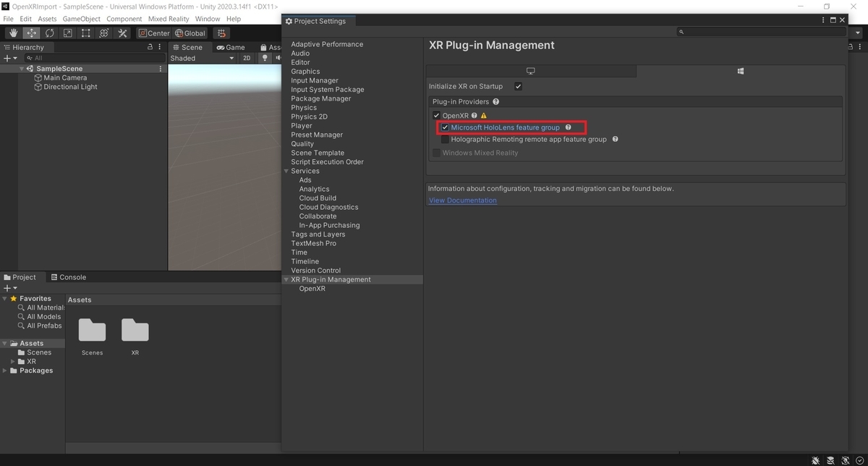Switch to the Game view tab
The width and height of the screenshot is (868, 466).
231,47
